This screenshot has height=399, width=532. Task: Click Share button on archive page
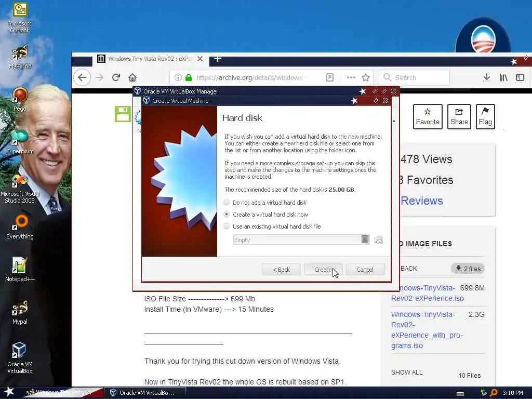[x=459, y=116]
